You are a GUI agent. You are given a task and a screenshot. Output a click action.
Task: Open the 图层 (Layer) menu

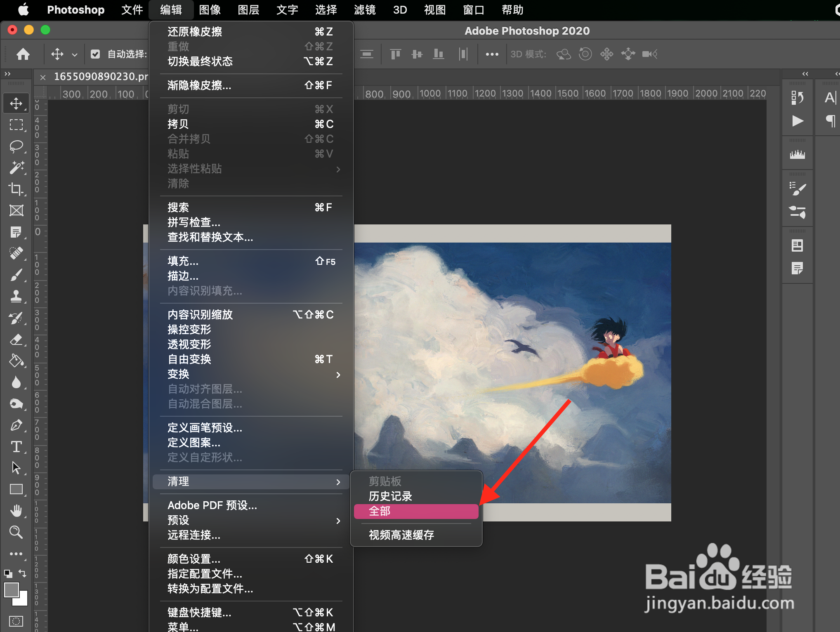pos(248,9)
